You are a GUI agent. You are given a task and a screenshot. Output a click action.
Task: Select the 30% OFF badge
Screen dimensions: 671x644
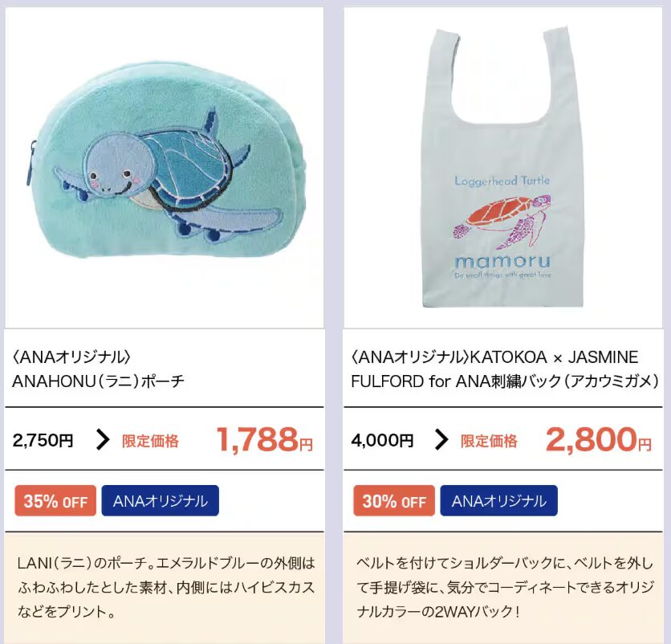click(394, 500)
